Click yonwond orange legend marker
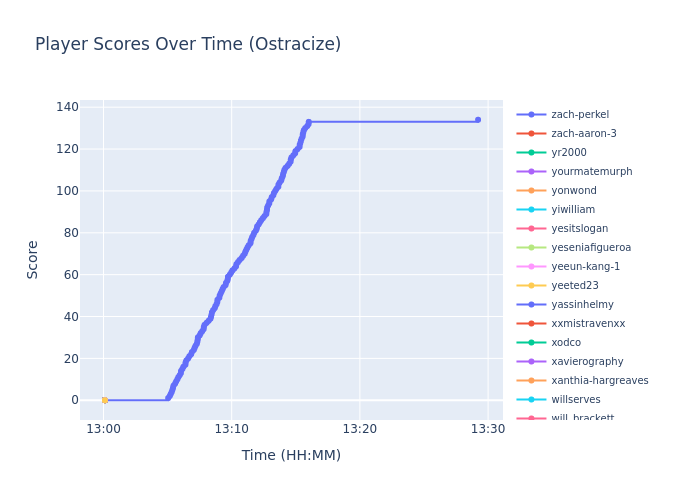The width and height of the screenshot is (700, 500). [x=531, y=191]
